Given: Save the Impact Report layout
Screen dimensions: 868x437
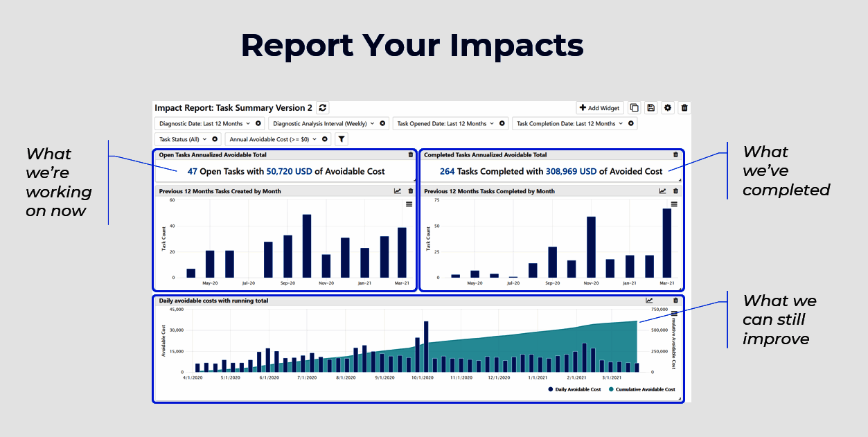Looking at the screenshot, I should coord(650,108).
